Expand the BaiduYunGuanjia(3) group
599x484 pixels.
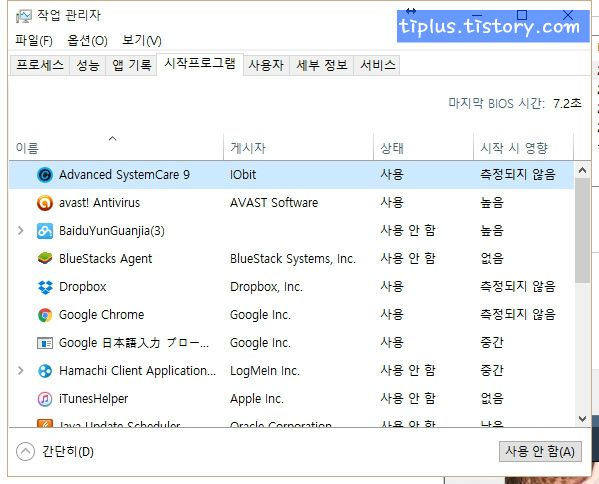(x=21, y=231)
